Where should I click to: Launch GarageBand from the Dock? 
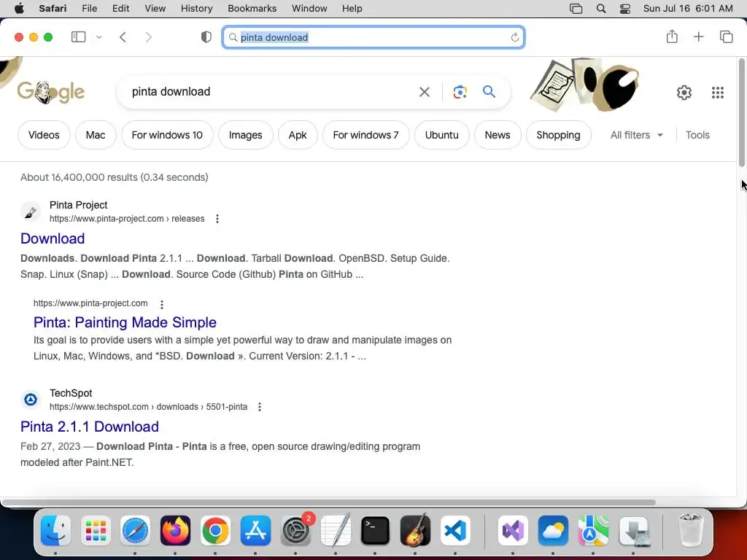point(415,530)
